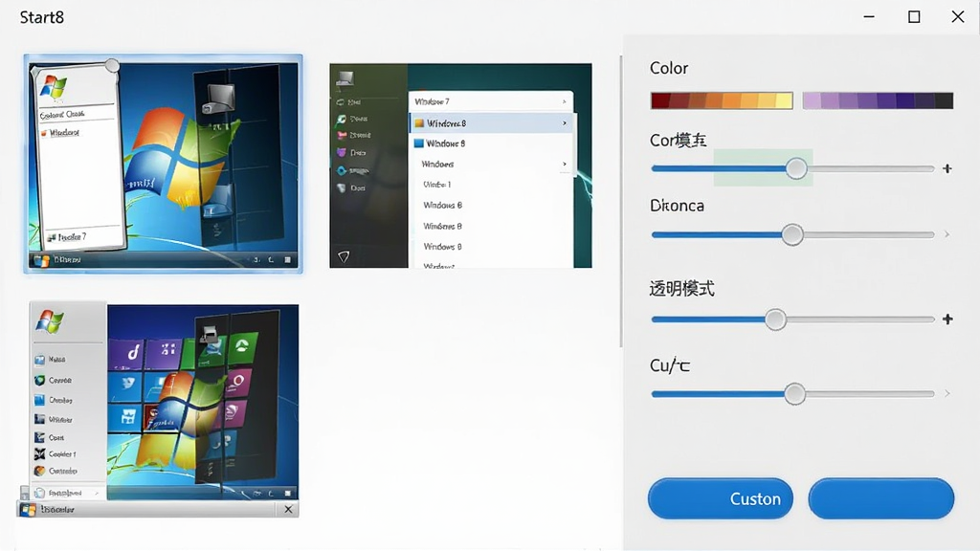Select the Windows 7 style start menu thumbnail
The image size is (980, 551).
[163, 164]
